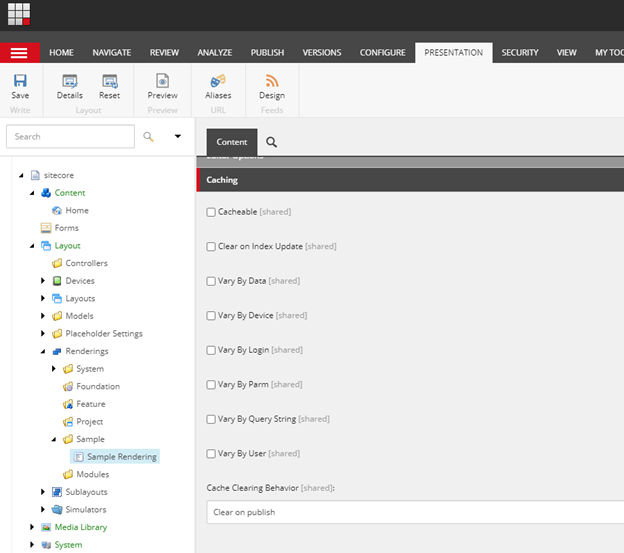Enable Vary By Query String checkbox
The height and width of the screenshot is (553, 624).
[211, 419]
